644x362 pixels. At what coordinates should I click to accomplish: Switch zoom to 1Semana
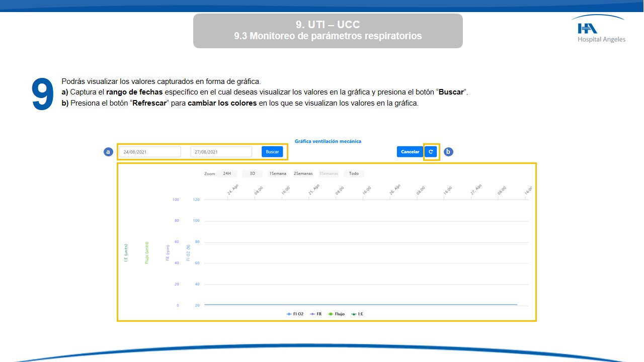pos(277,173)
